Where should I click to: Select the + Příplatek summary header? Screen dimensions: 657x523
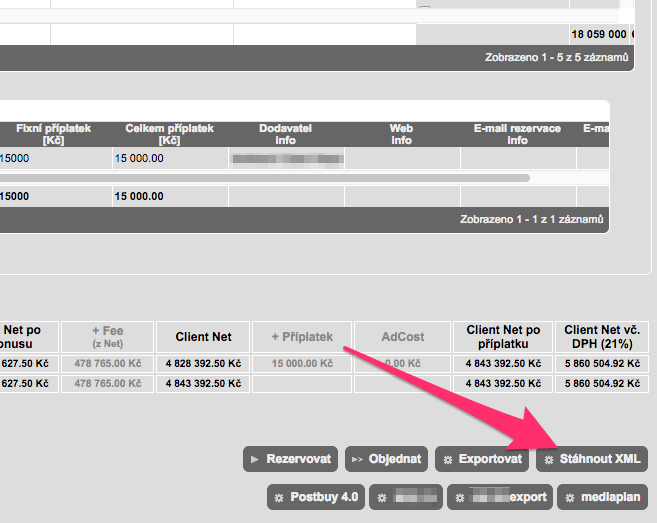(300, 337)
